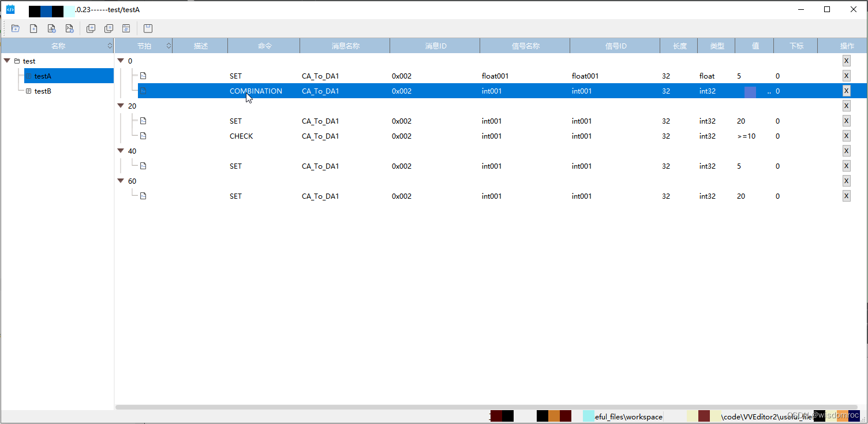Click the folder icon beside test

tap(17, 61)
